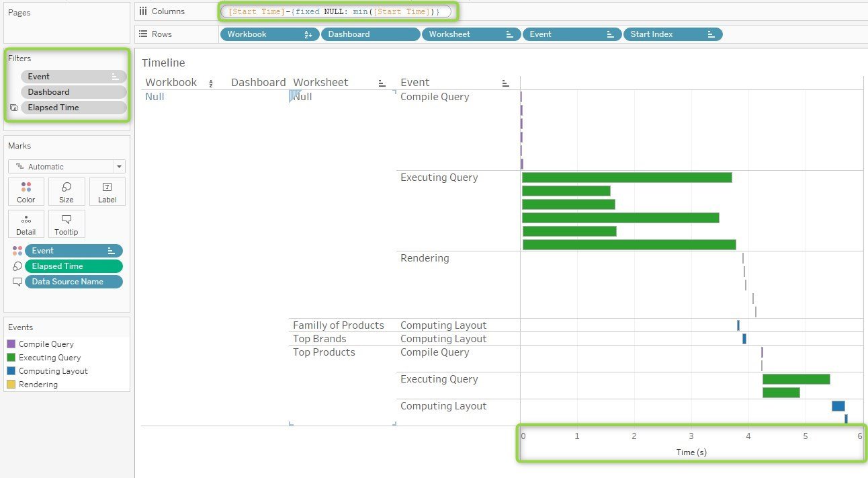Click the context icon beside Elapsed Time filter
This screenshot has height=478, width=868.
pyautogui.click(x=14, y=108)
